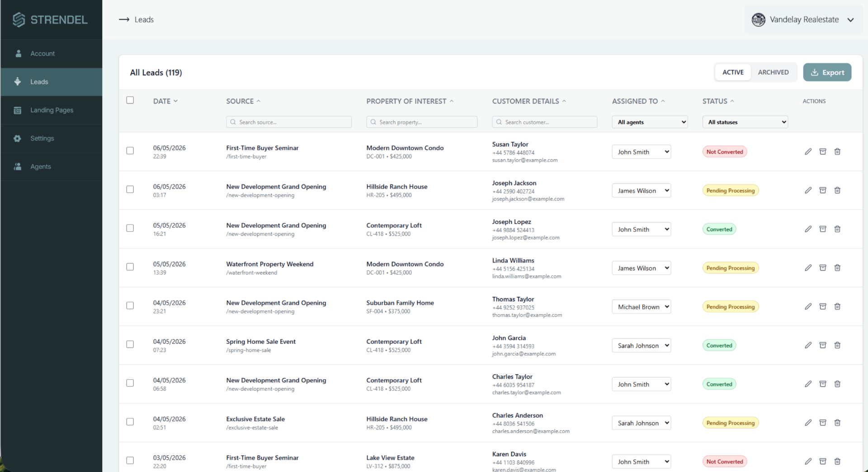Sort by Source column header

(243, 101)
